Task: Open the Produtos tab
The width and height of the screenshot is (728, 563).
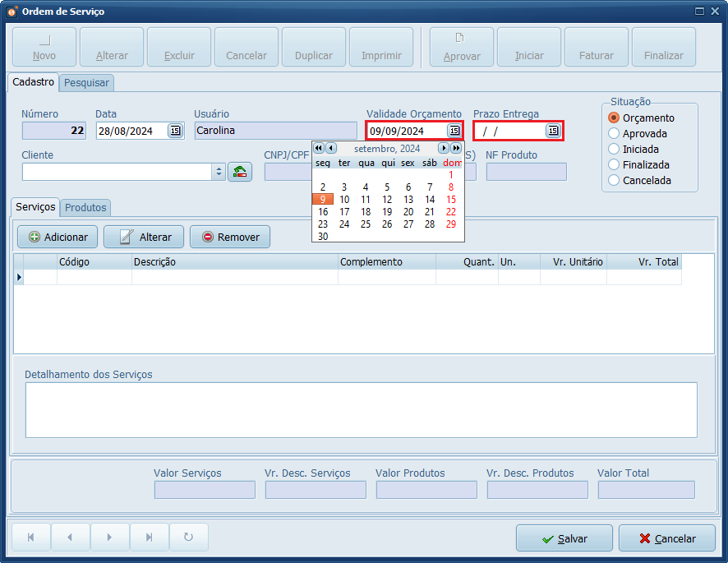Action: (86, 208)
